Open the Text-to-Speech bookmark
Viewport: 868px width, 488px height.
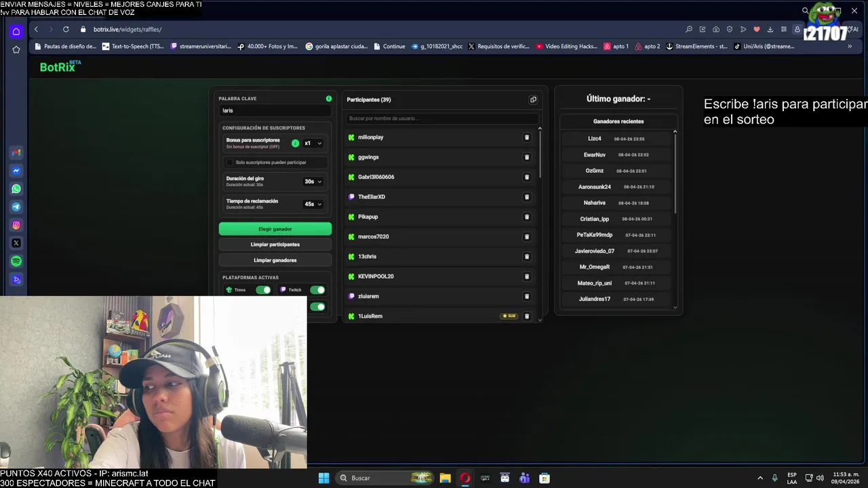tap(133, 46)
